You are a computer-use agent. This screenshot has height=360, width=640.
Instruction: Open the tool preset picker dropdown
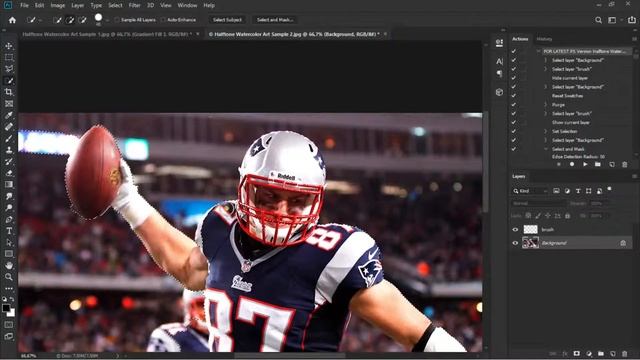[x=40, y=20]
